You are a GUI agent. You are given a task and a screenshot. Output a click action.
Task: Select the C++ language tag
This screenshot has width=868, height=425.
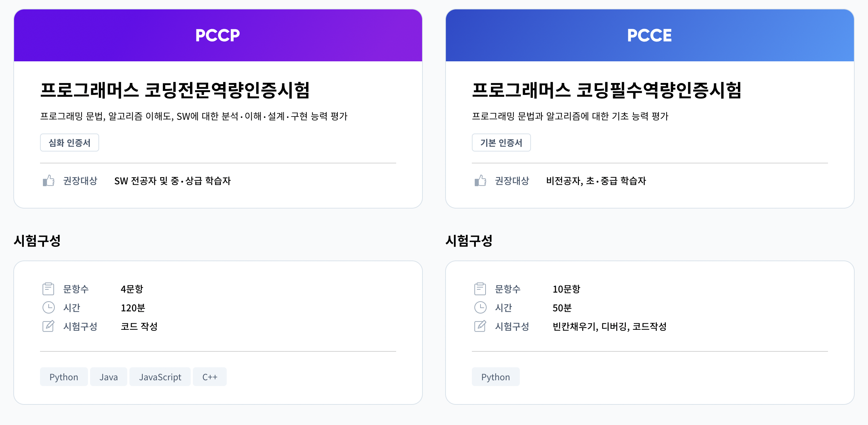(210, 377)
